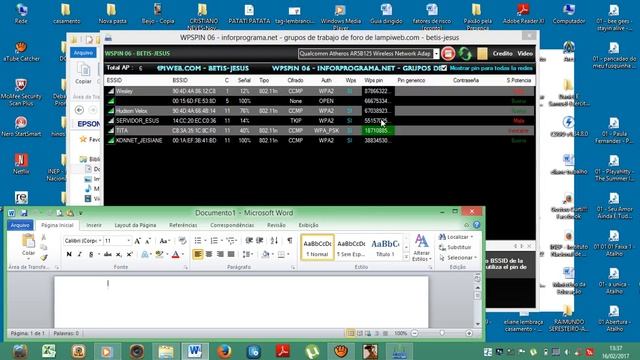Click the Señal column header
The width and height of the screenshot is (640, 360).
(x=244, y=80)
